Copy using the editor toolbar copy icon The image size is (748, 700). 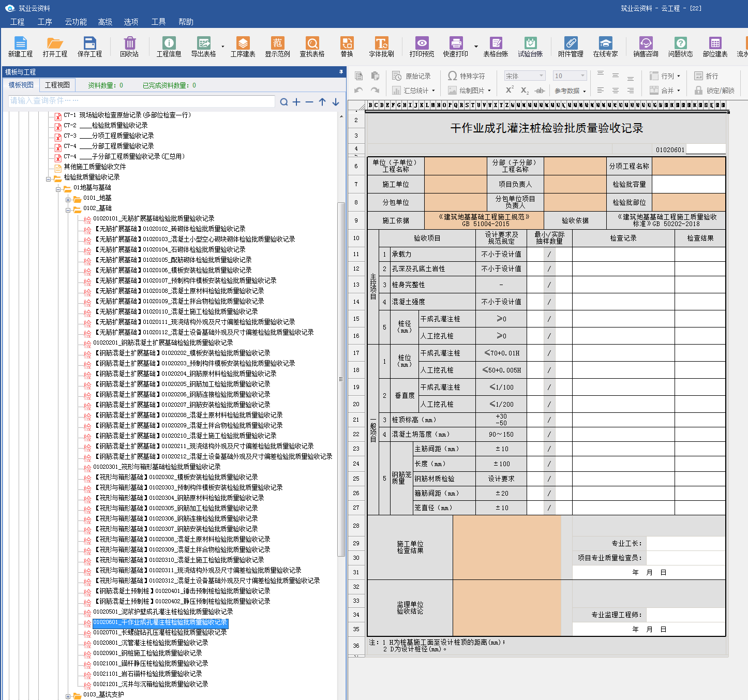click(x=359, y=76)
